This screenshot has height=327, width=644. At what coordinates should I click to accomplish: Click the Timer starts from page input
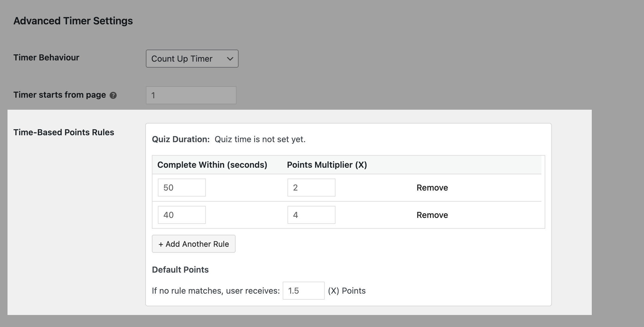point(191,95)
